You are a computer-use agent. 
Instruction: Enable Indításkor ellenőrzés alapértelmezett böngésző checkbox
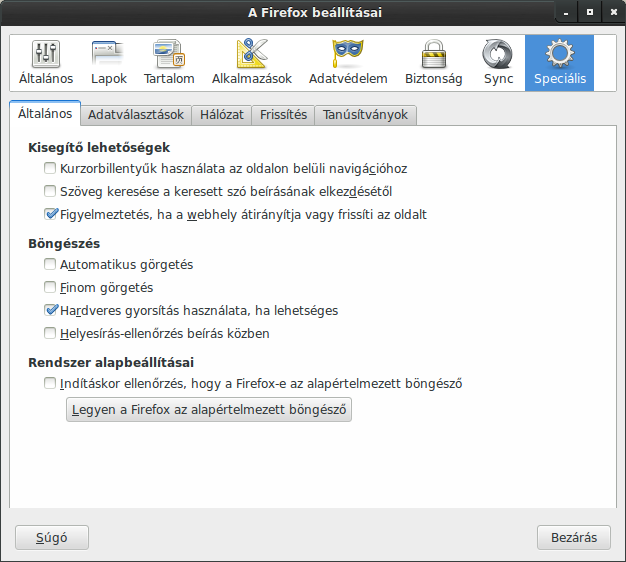(x=50, y=384)
